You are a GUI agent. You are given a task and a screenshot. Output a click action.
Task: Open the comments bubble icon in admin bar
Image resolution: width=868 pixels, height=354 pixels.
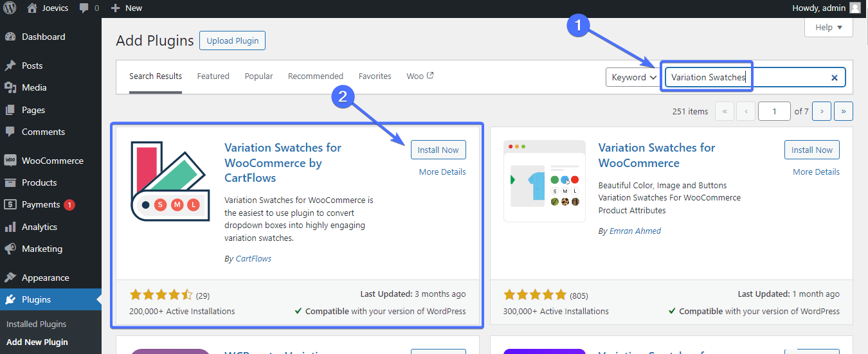(84, 8)
